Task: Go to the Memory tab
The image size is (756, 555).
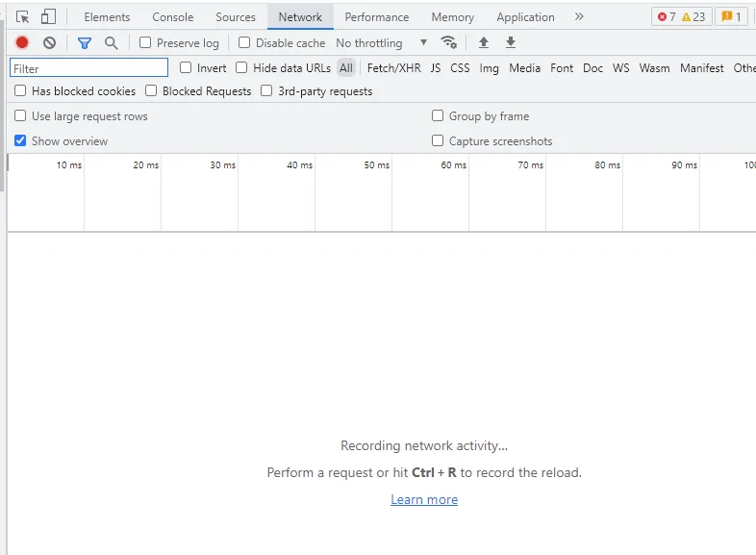Action: click(453, 17)
